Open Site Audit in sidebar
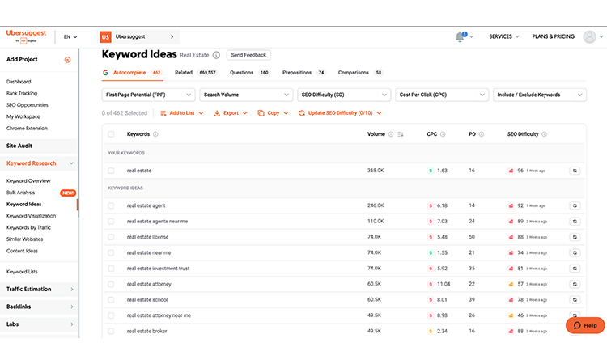 (x=39, y=146)
